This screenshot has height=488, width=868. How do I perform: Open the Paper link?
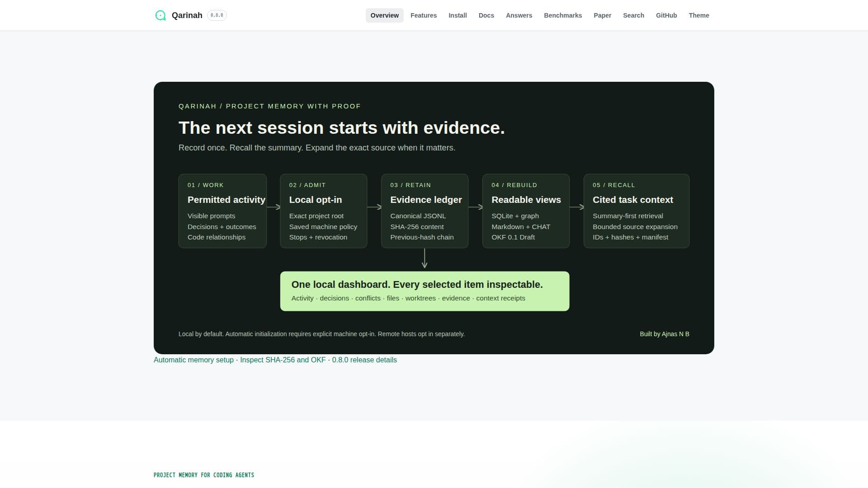pos(602,15)
